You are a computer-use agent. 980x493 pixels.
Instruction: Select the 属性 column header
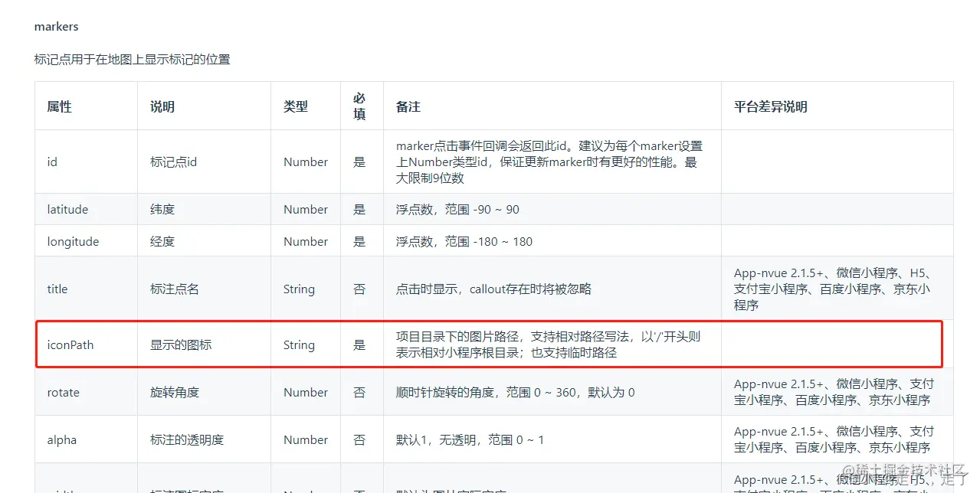click(59, 106)
